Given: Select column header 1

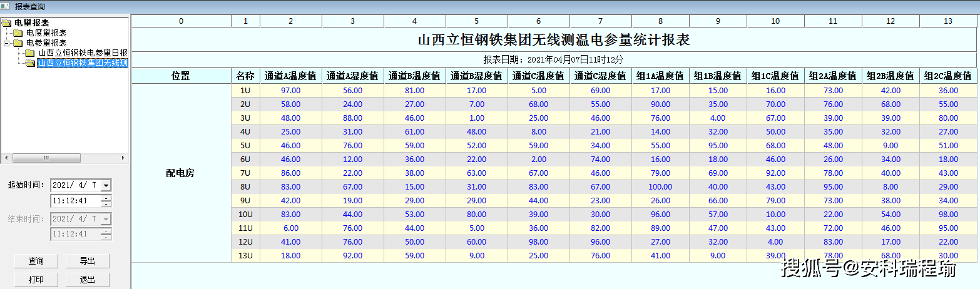Looking at the screenshot, I should point(246,21).
